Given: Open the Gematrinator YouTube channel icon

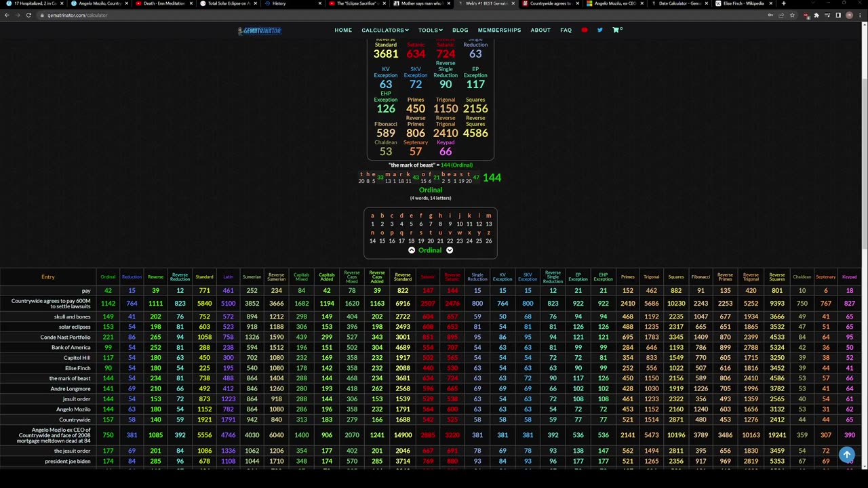Looking at the screenshot, I should tap(585, 30).
